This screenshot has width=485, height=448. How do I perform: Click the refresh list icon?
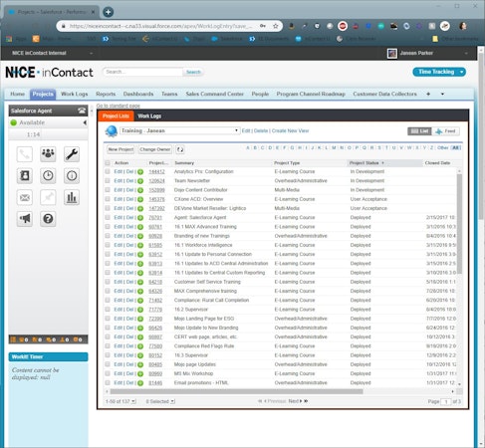(x=180, y=149)
